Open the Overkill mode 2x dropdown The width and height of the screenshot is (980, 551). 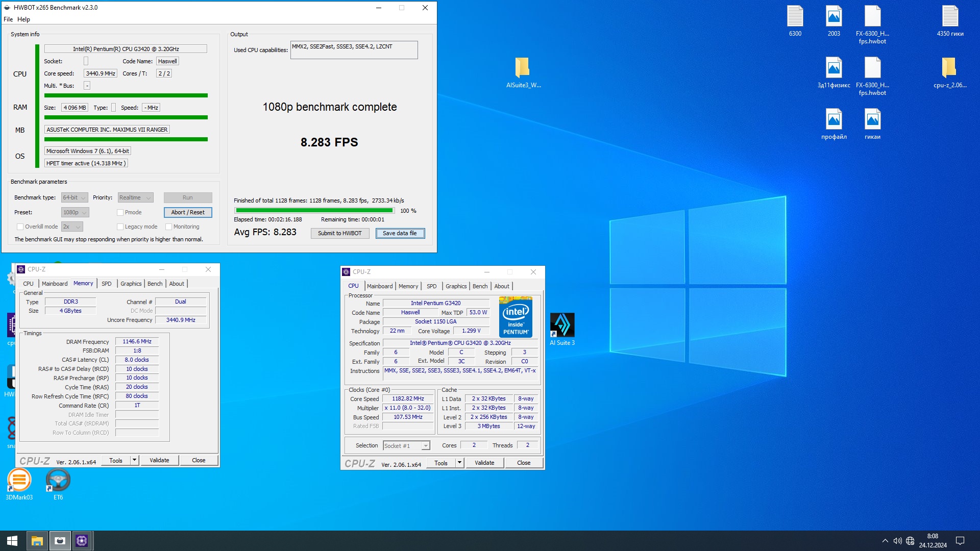click(x=72, y=227)
